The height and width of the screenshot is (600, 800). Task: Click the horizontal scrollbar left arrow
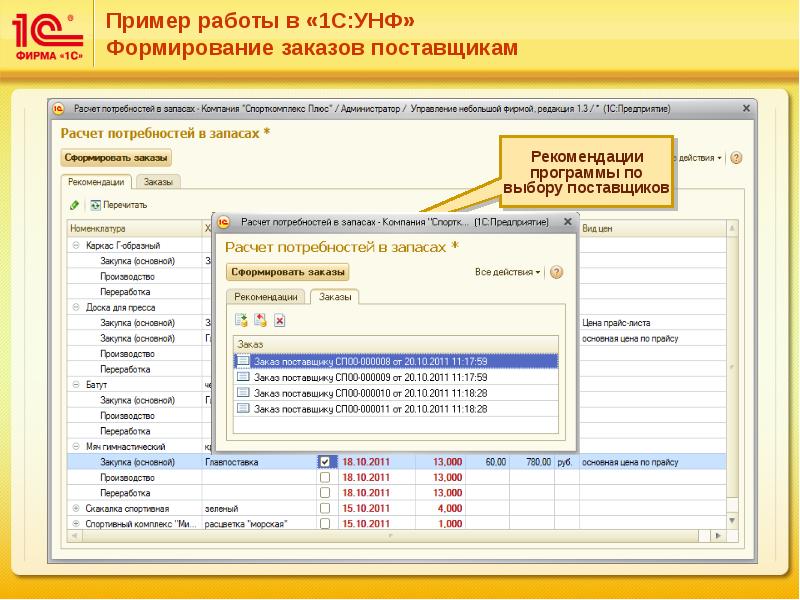pyautogui.click(x=74, y=536)
